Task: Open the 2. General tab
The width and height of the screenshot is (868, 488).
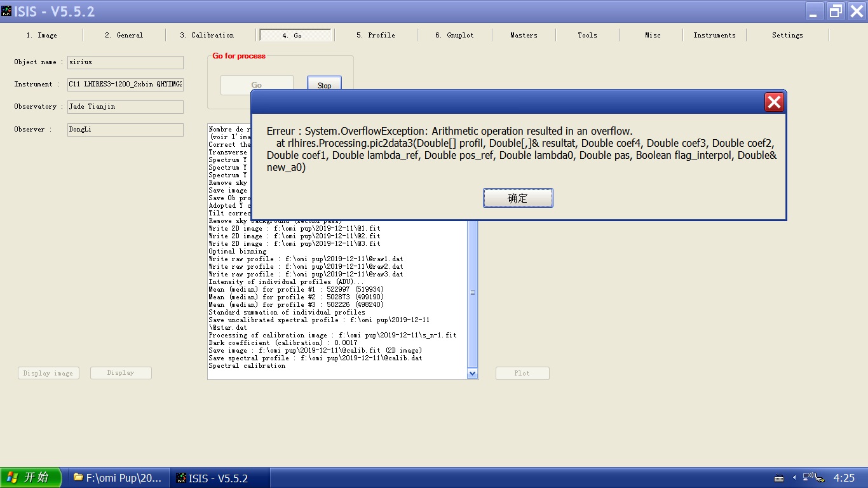Action: 124,36
